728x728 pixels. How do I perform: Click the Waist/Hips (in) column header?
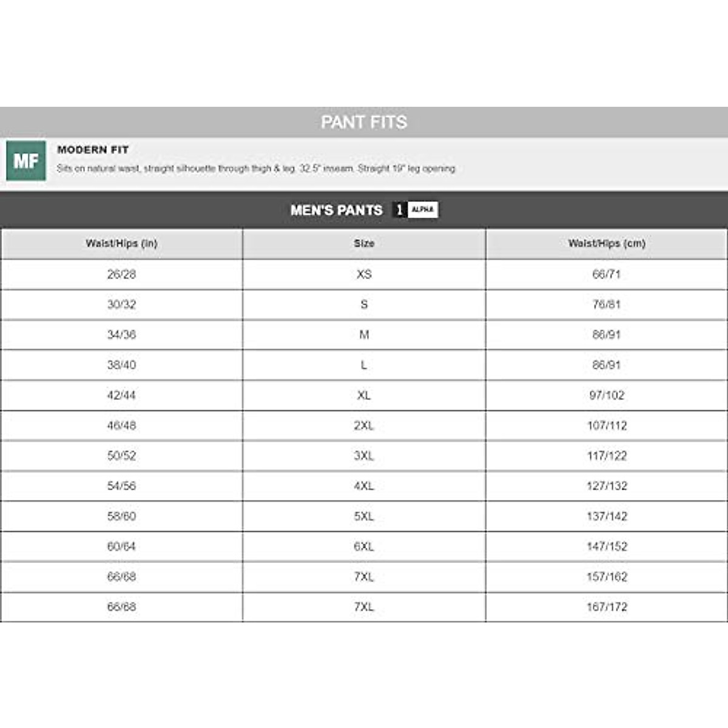pos(121,243)
